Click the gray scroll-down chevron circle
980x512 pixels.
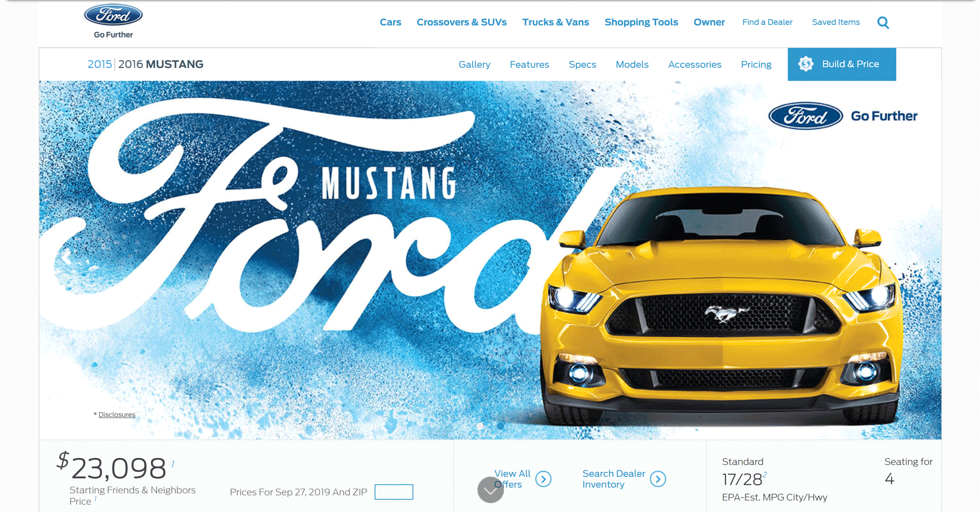(x=490, y=490)
